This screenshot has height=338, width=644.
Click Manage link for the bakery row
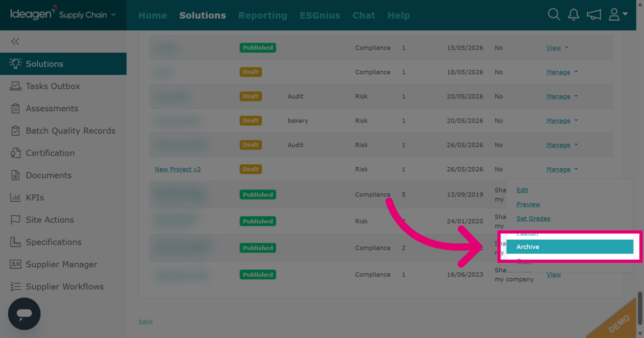pos(558,121)
